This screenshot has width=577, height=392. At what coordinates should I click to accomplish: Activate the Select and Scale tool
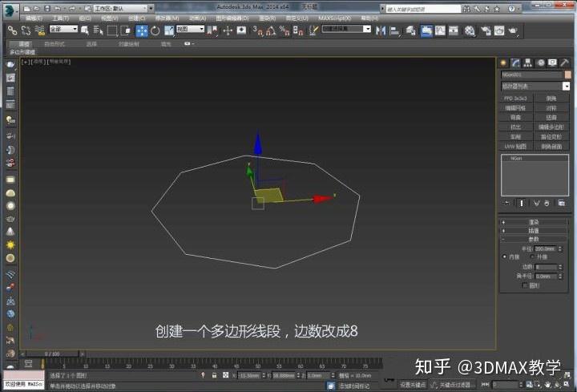pyautogui.click(x=169, y=30)
